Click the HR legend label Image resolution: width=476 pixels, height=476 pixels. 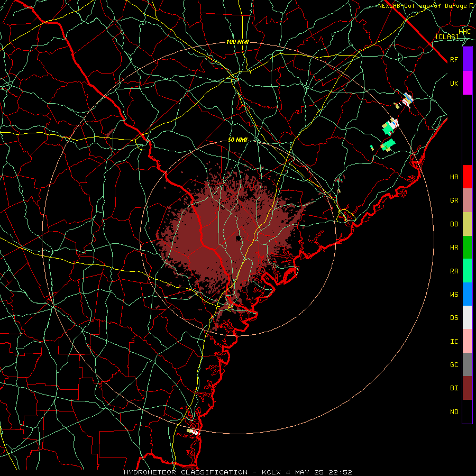[454, 248]
